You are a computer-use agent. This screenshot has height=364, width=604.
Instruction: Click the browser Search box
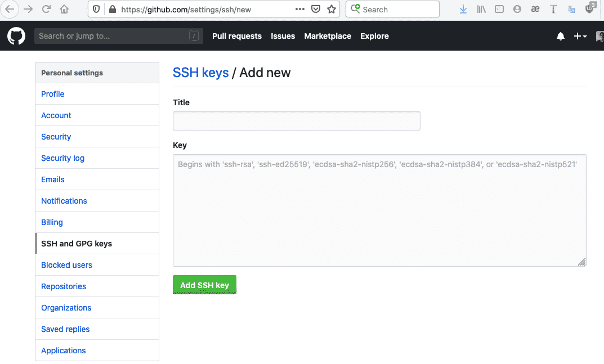[x=392, y=9]
